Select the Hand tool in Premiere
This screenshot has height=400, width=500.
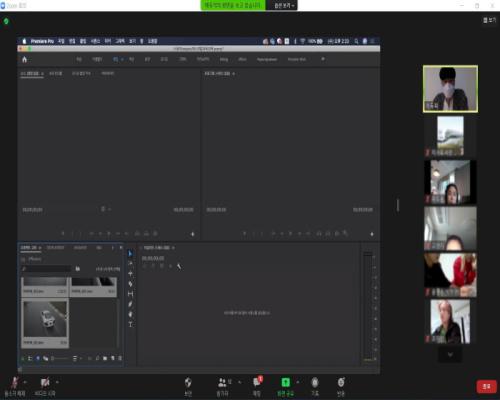click(x=130, y=314)
